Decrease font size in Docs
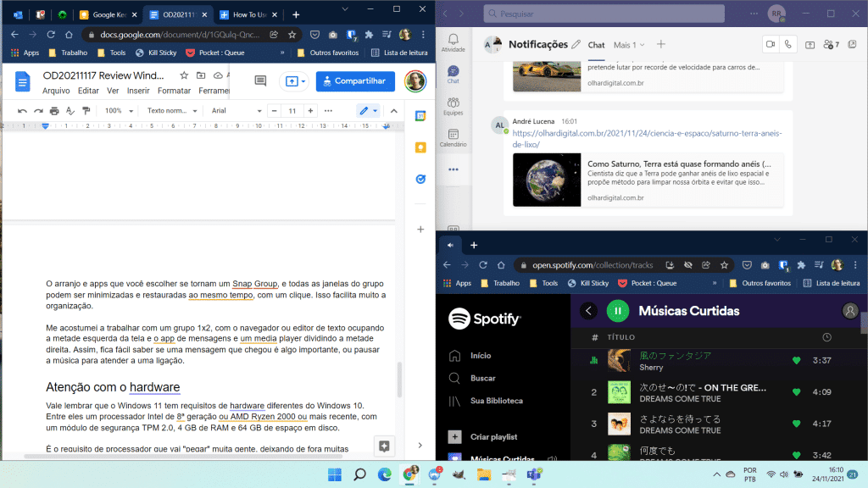Image resolution: width=868 pixels, height=488 pixels. pyautogui.click(x=274, y=111)
